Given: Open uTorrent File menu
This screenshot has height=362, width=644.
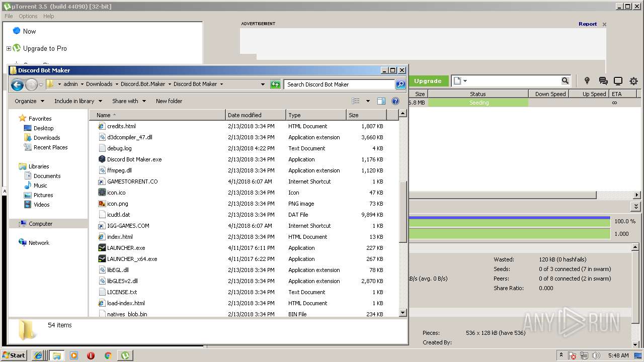Looking at the screenshot, I should click(x=9, y=16).
